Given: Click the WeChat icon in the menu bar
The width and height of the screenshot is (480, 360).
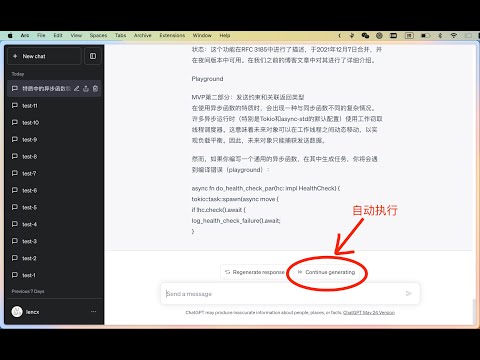Looking at the screenshot, I should point(365,35).
